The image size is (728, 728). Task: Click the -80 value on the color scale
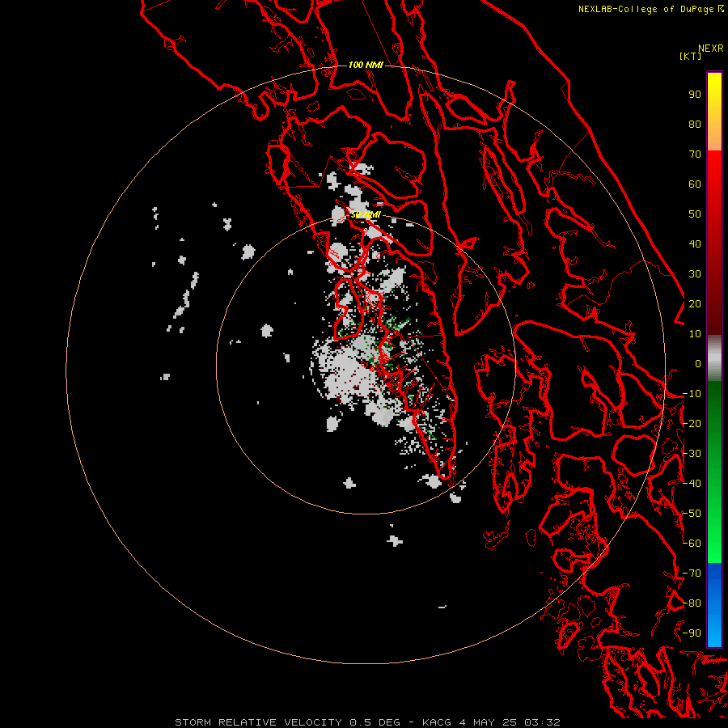[x=692, y=603]
